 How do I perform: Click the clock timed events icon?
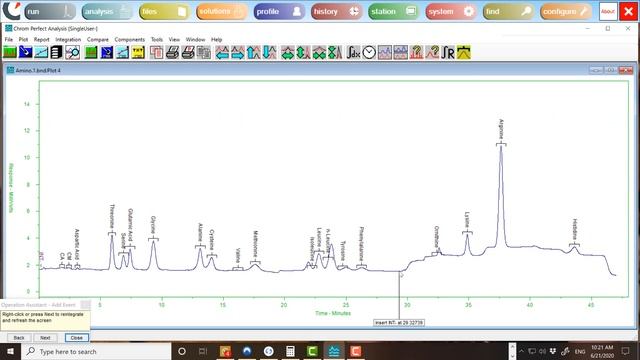tap(369, 53)
